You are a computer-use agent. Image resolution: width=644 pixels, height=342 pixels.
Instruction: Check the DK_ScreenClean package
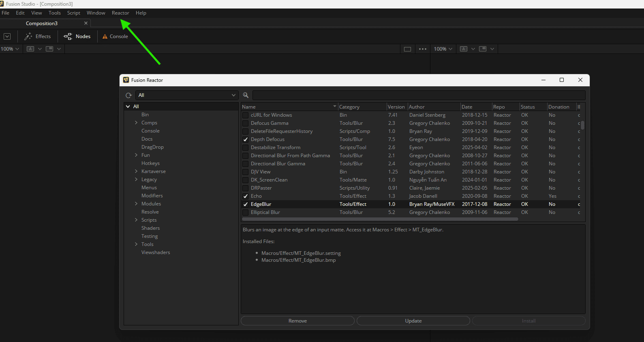245,180
